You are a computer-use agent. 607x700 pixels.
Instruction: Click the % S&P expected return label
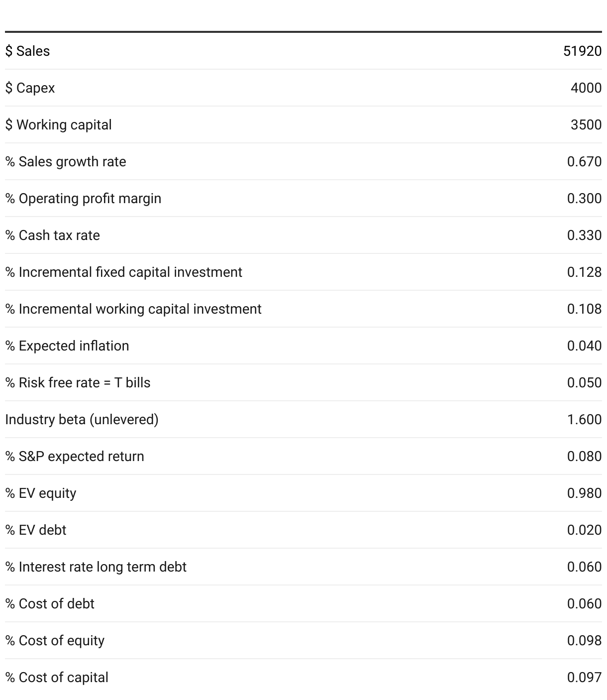(75, 456)
